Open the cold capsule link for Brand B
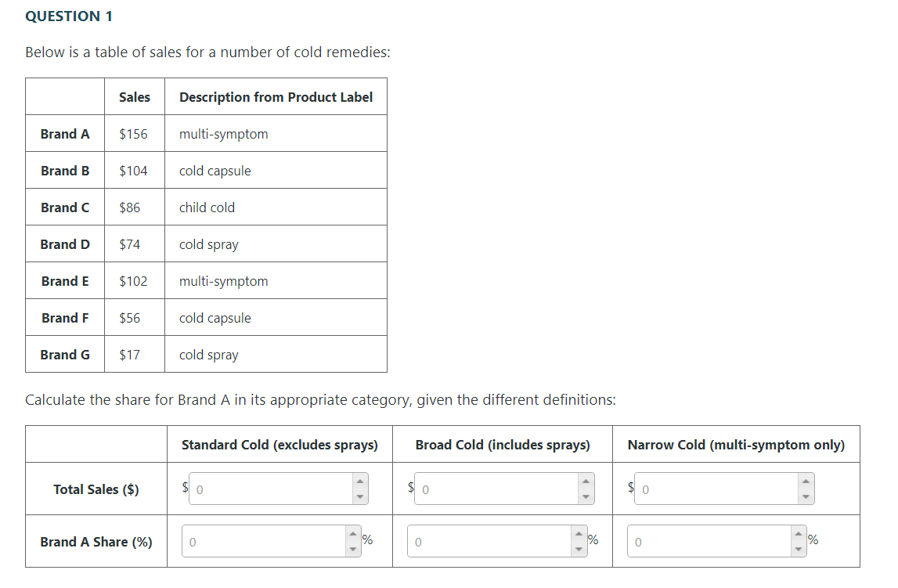Viewport: 898px width, 588px height. tap(215, 170)
